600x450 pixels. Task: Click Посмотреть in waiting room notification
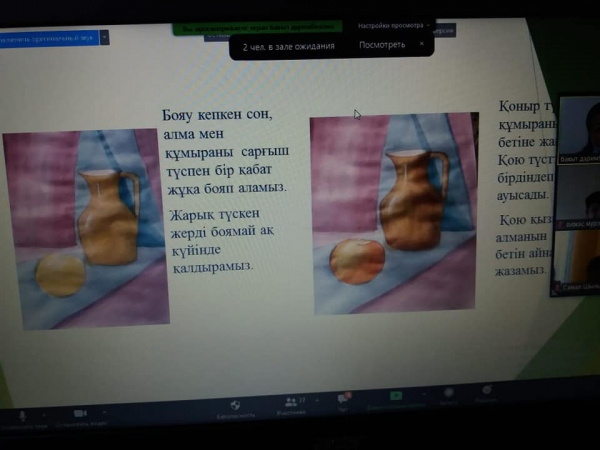point(381,45)
